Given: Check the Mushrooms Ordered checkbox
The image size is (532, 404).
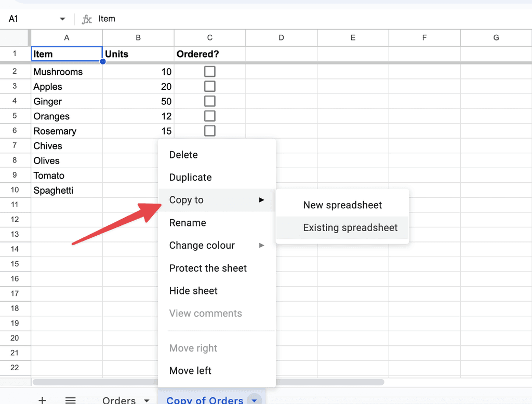Looking at the screenshot, I should point(209,71).
